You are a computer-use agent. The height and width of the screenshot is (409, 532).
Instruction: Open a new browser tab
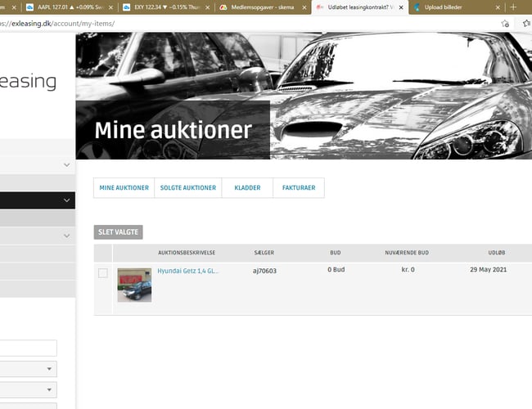pyautogui.click(x=513, y=7)
